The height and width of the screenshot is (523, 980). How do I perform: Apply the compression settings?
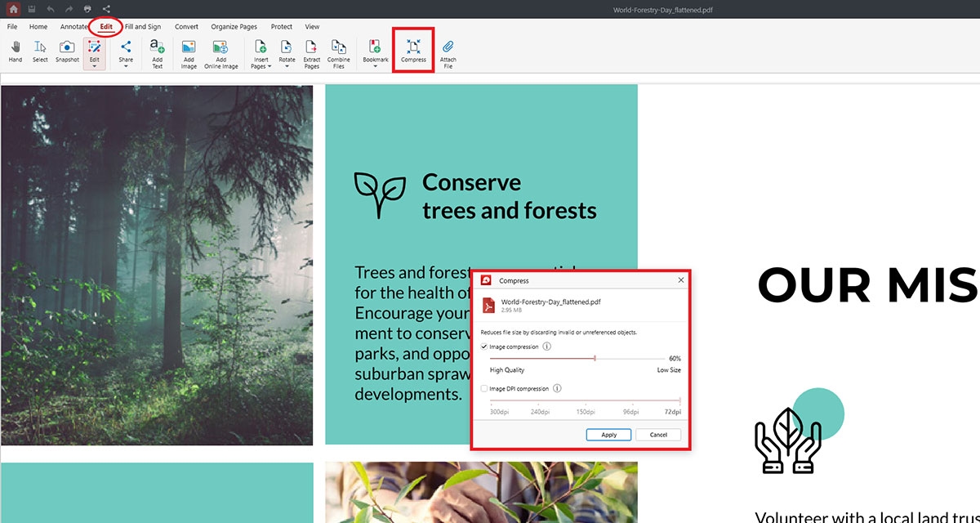608,435
